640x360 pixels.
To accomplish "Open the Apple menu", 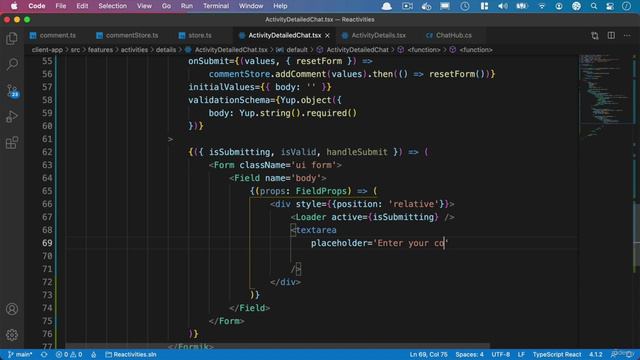I will click(14, 6).
